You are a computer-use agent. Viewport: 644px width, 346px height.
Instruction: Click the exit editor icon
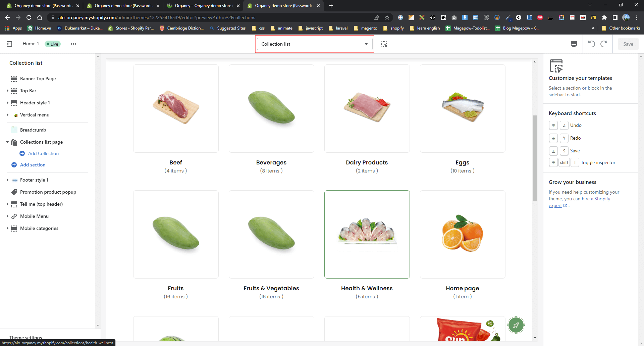[9, 44]
